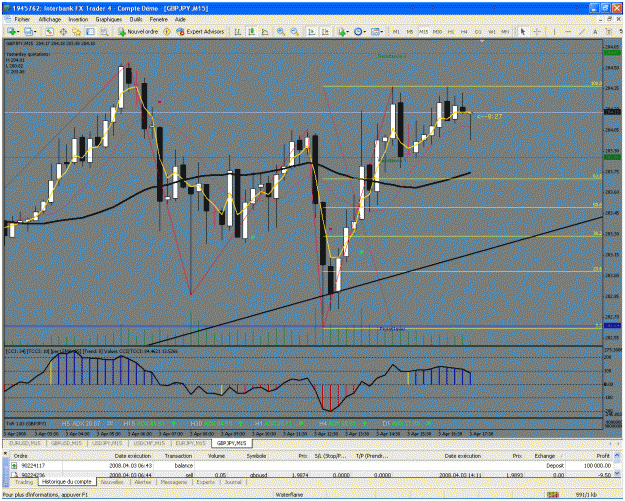Toggle the Expert Advisors button
This screenshot has height=501, width=625.
coord(200,31)
